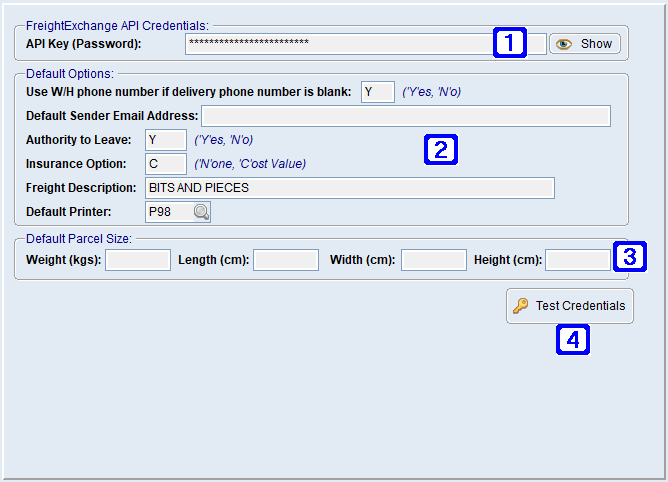Click the Default Sender Email Address field

click(x=406, y=116)
